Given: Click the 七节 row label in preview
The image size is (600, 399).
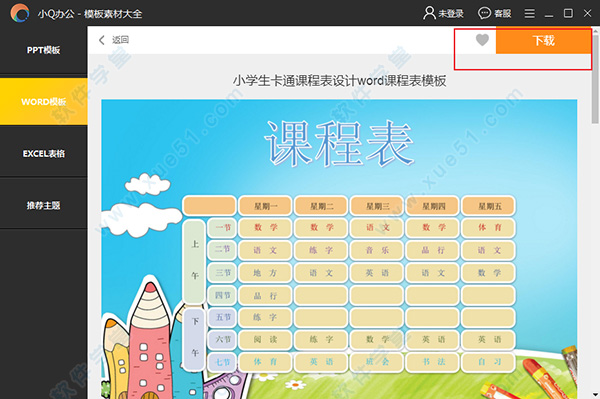Looking at the screenshot, I should pyautogui.click(x=223, y=362).
